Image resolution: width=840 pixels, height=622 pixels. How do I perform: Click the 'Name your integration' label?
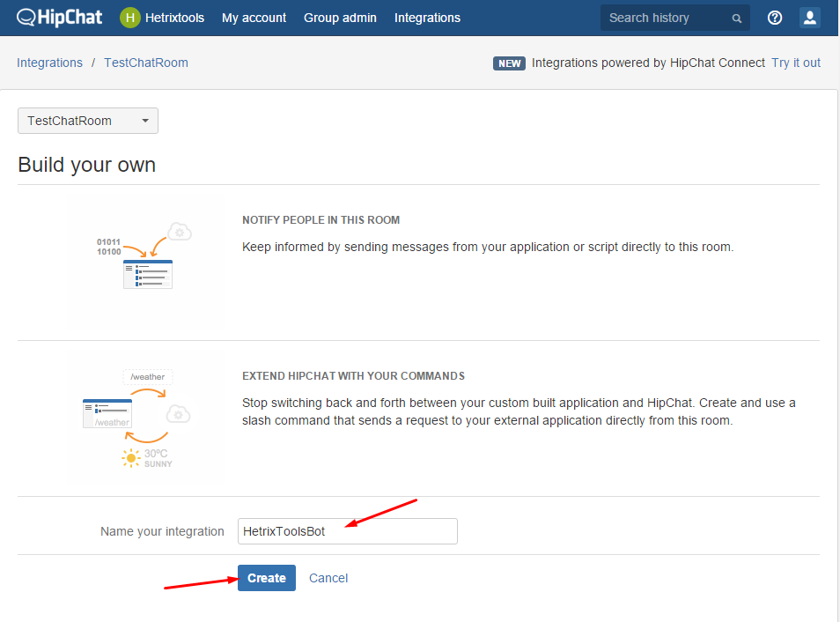(x=162, y=531)
